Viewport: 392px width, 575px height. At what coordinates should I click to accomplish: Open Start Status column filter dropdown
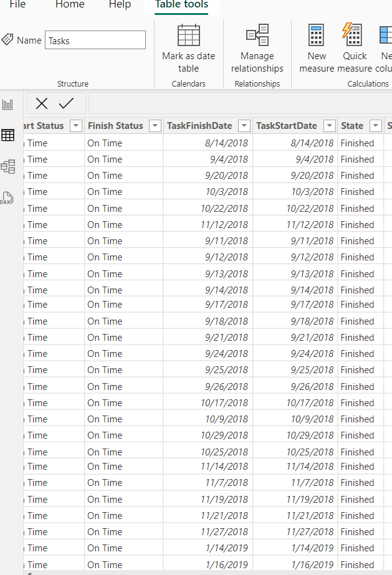pos(76,126)
